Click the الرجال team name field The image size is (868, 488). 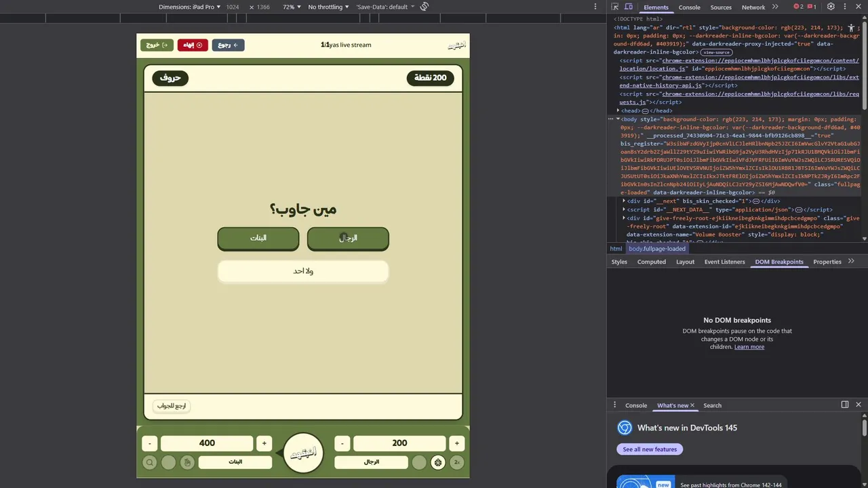(x=372, y=462)
